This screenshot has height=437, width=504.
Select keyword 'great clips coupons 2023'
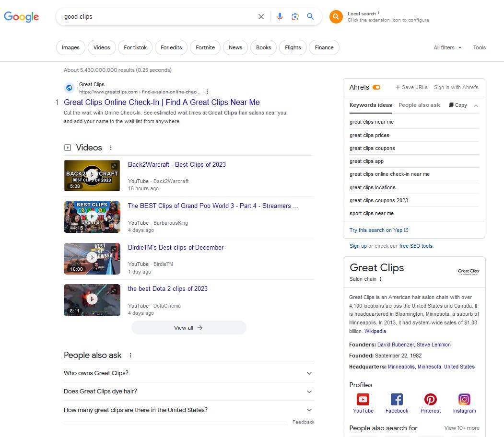379,200
